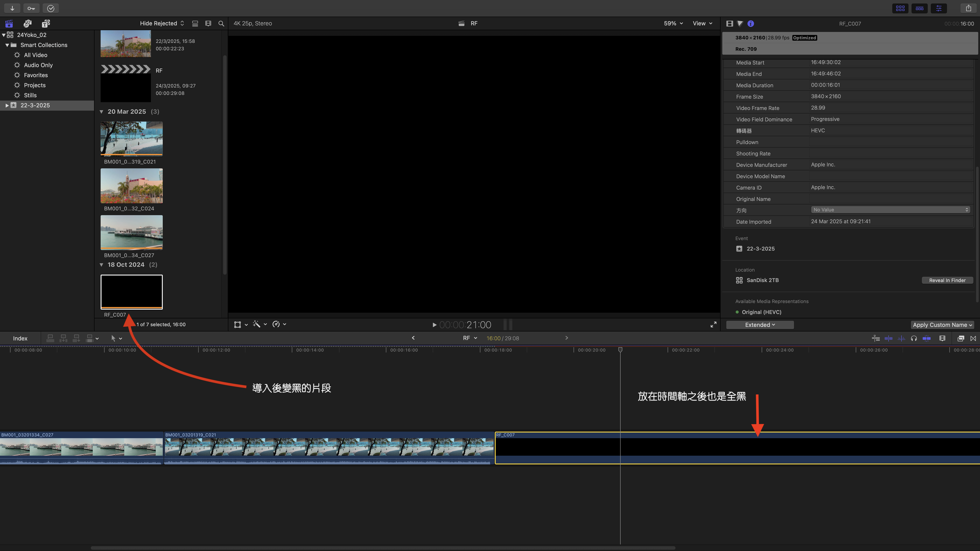
Task: Open the Hide Rejected filter dropdown
Action: 162,24
